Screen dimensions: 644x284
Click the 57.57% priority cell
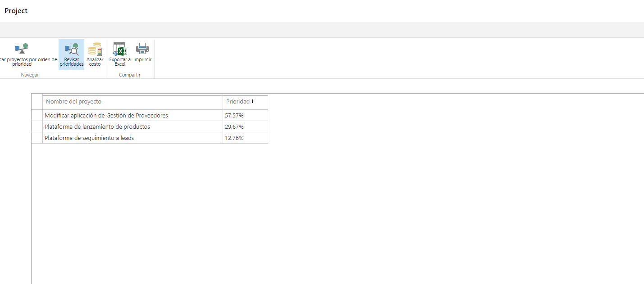245,115
